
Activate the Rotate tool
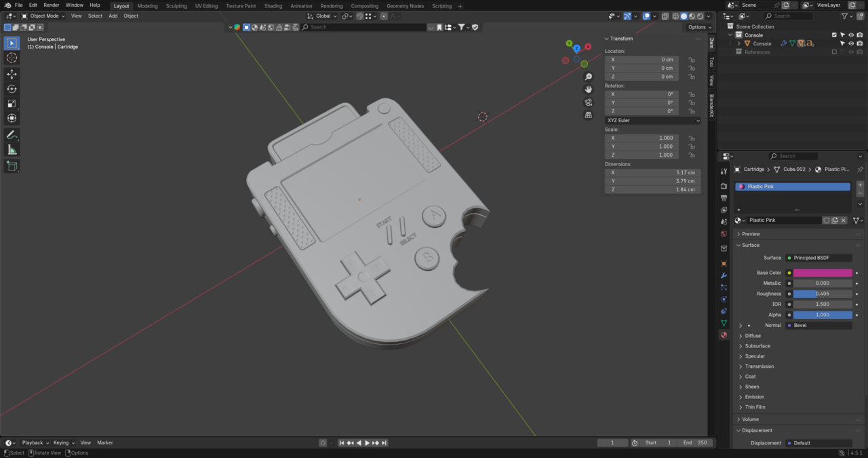tap(12, 89)
